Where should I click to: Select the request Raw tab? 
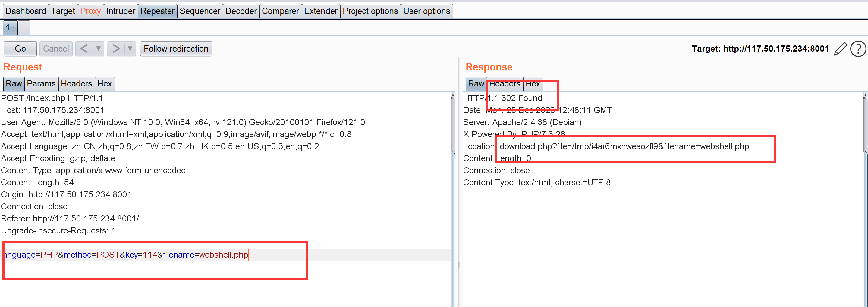tap(14, 83)
